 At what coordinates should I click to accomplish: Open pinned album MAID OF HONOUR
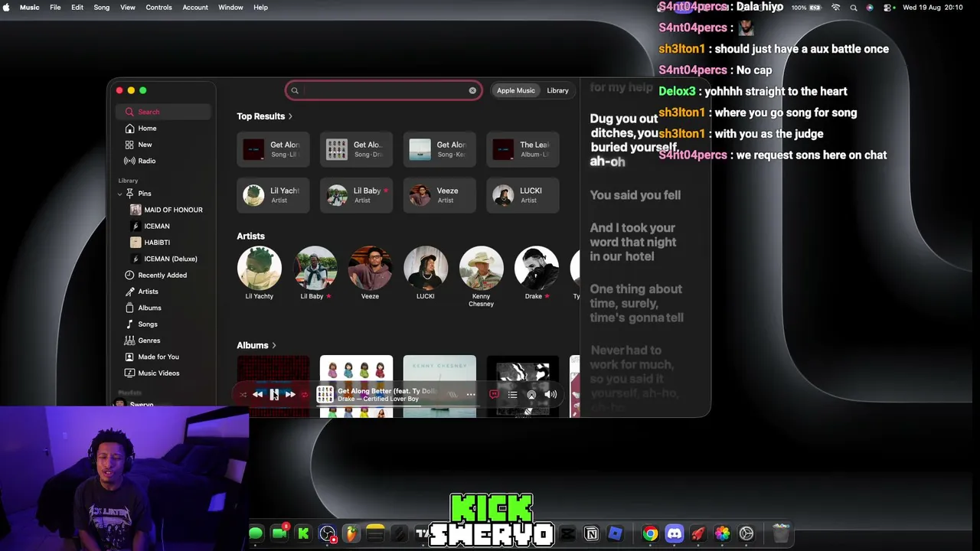pyautogui.click(x=167, y=210)
